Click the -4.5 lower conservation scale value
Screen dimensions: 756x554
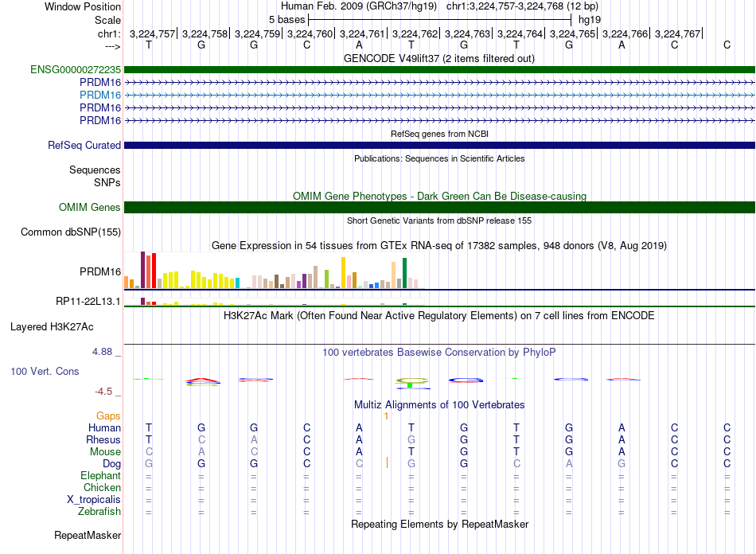click(x=103, y=392)
